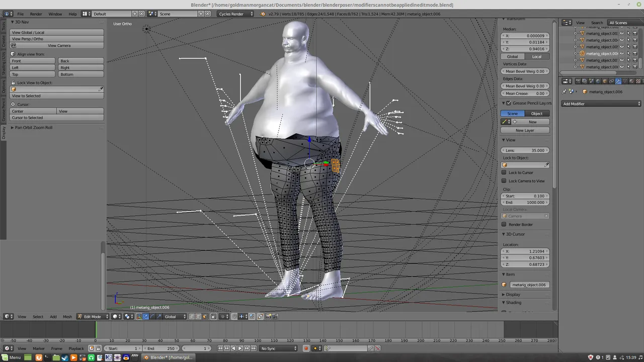
Task: Switch grease pencil source to Object
Action: click(x=537, y=114)
